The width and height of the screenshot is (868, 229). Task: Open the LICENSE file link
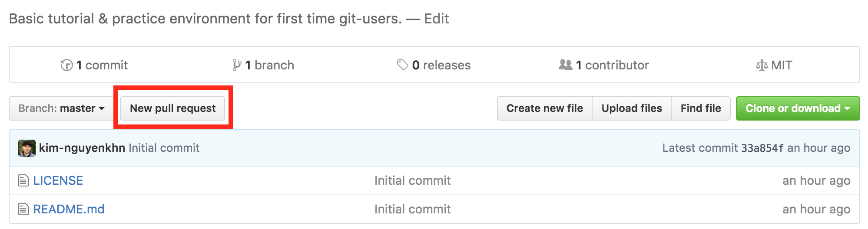tap(58, 180)
